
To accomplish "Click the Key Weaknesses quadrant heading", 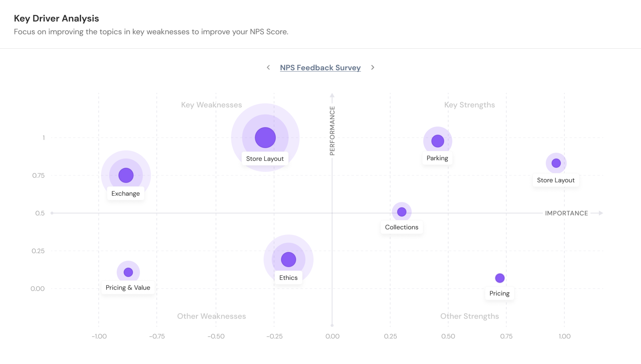I will (211, 105).
